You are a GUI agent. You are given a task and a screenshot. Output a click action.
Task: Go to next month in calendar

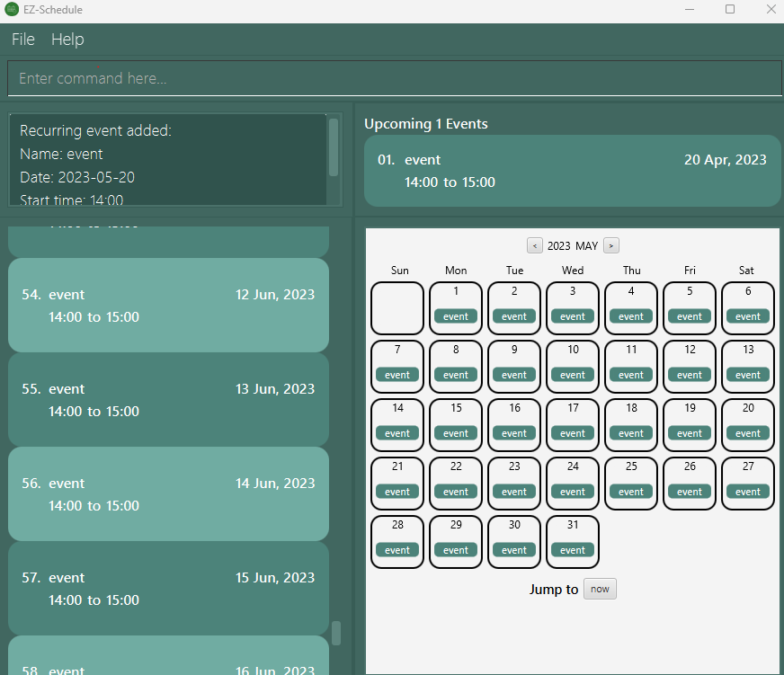coord(611,245)
